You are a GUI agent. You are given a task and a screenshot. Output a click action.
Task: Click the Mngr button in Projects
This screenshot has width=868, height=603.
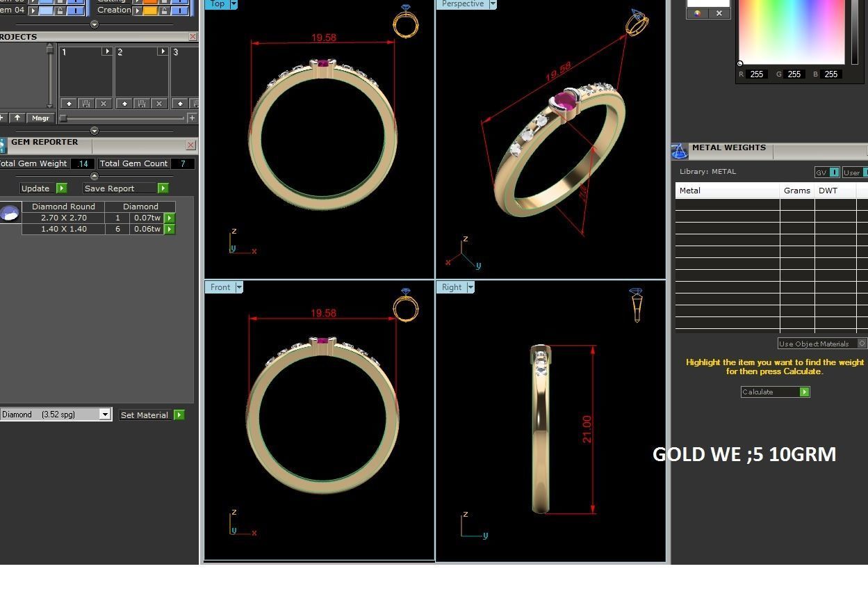[40, 118]
